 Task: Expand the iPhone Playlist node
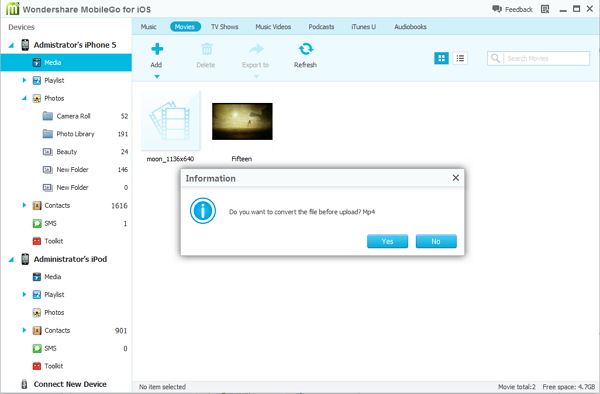click(x=24, y=80)
